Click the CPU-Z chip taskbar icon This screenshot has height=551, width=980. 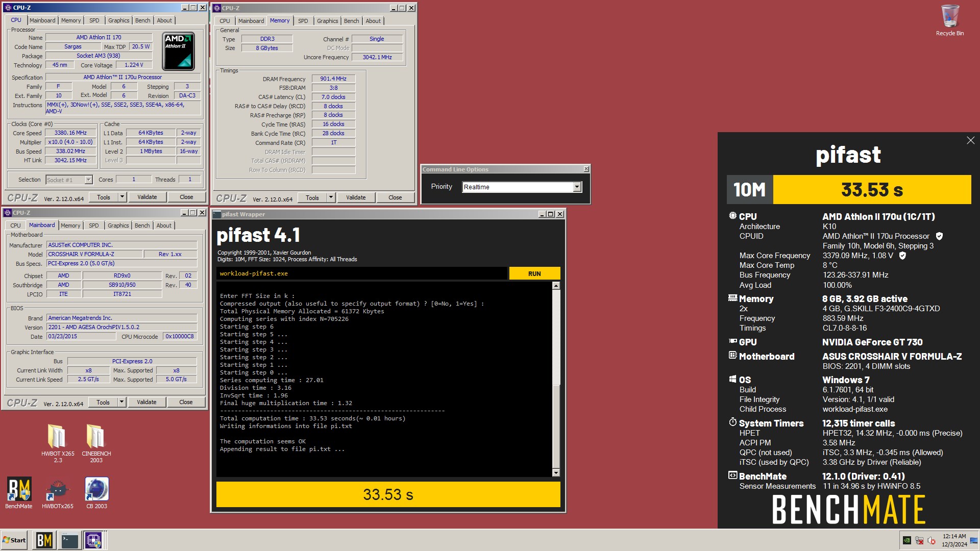[94, 540]
